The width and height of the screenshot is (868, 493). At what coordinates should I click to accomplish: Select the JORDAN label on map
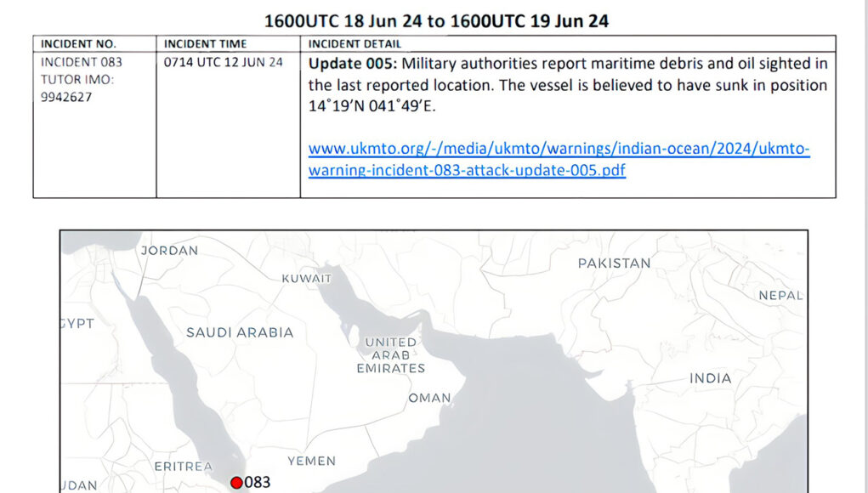pyautogui.click(x=169, y=251)
